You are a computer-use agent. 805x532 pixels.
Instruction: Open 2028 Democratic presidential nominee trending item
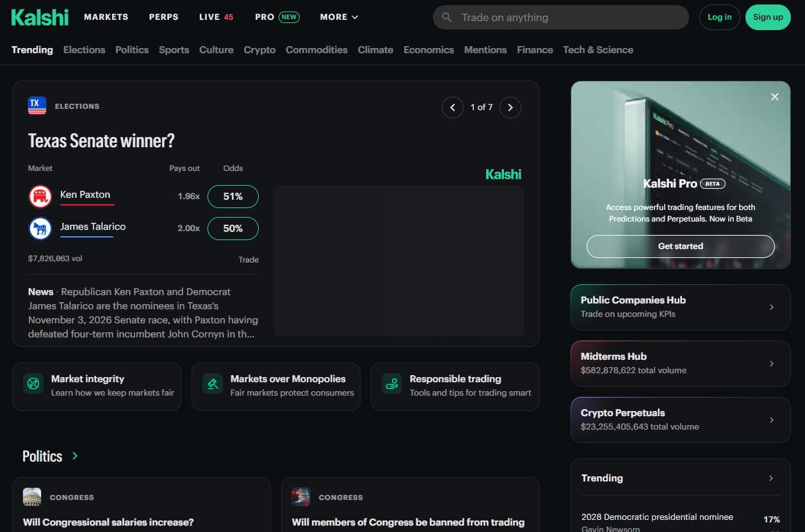657,517
